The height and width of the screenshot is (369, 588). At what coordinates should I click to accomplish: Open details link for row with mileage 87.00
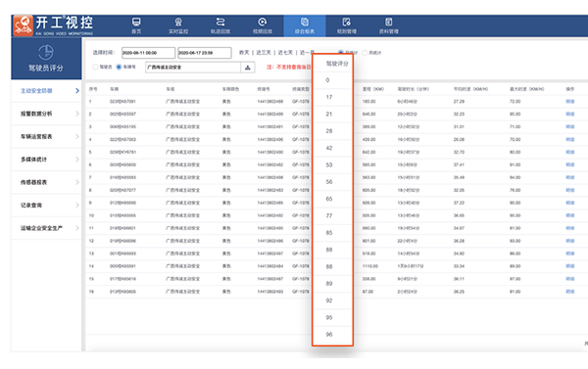(570, 292)
